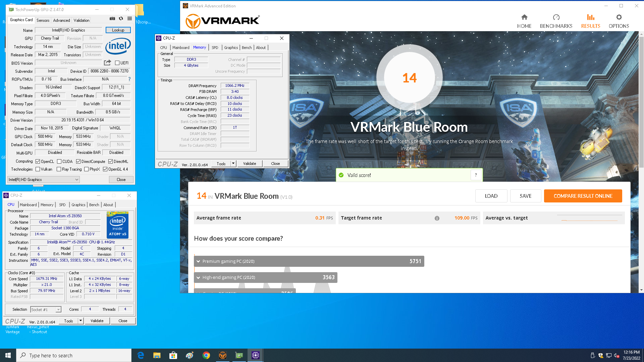Click VRMark vertical scrollbar
The image size is (644, 362).
click(641, 102)
